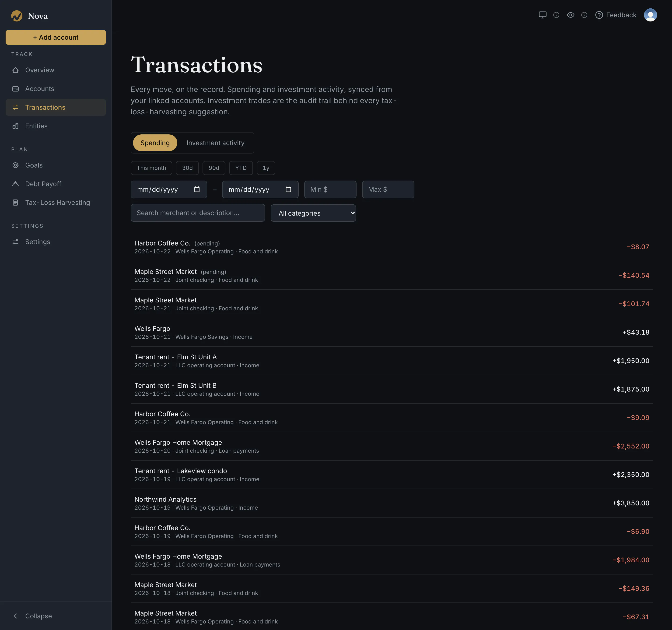Open Tax-Loss Harvesting page
The height and width of the screenshot is (630, 672).
tap(56, 203)
